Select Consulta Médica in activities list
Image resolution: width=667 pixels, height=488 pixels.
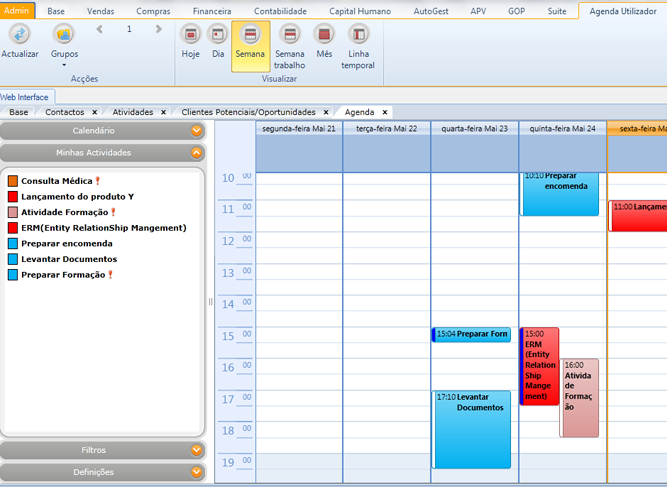56,181
